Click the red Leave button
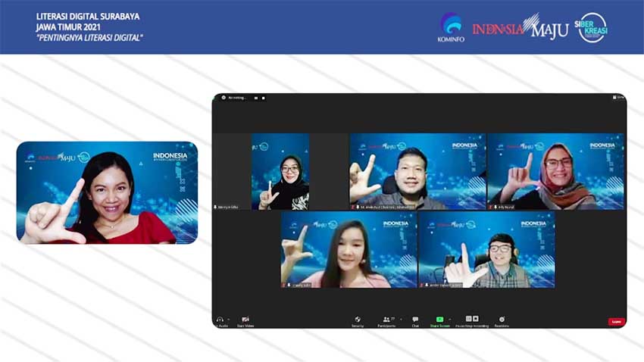Viewport: 644px width, 362px height. pos(616,322)
